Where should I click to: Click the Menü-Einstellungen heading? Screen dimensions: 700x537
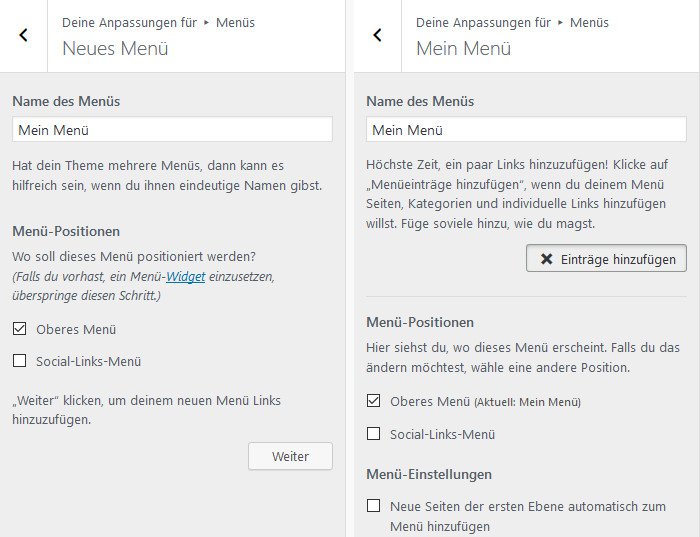click(x=429, y=474)
